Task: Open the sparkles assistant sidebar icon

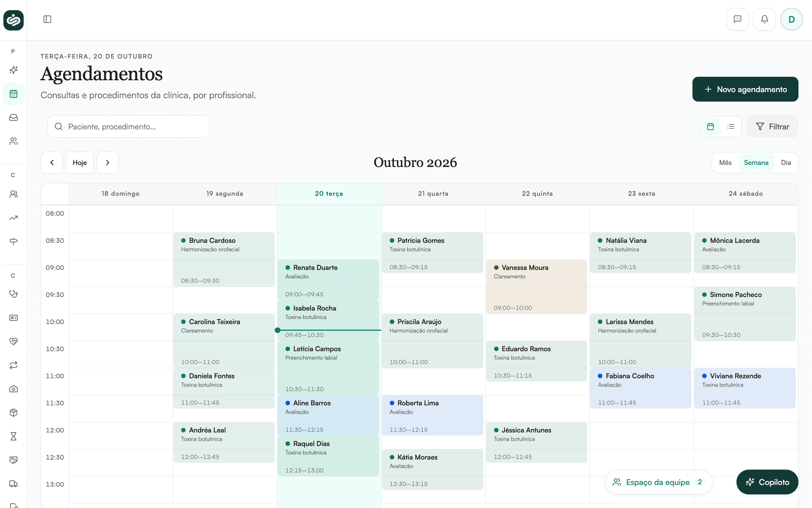Action: click(14, 70)
